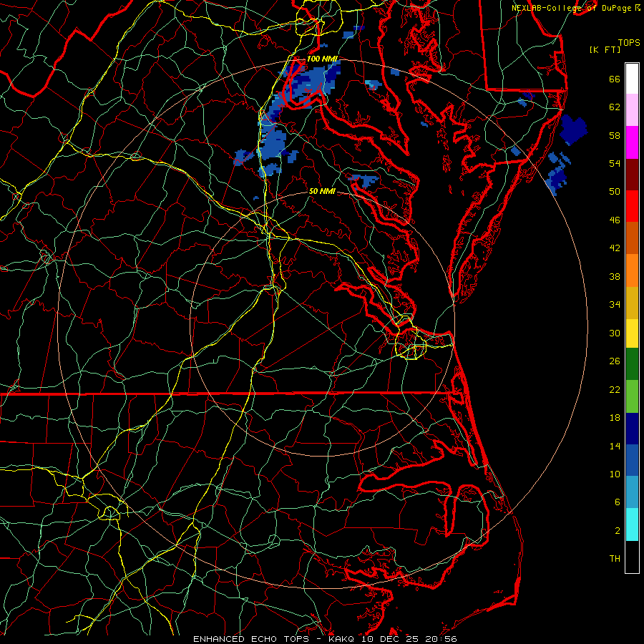Click the legend value 50
The width and height of the screenshot is (644, 644).
click(x=615, y=192)
